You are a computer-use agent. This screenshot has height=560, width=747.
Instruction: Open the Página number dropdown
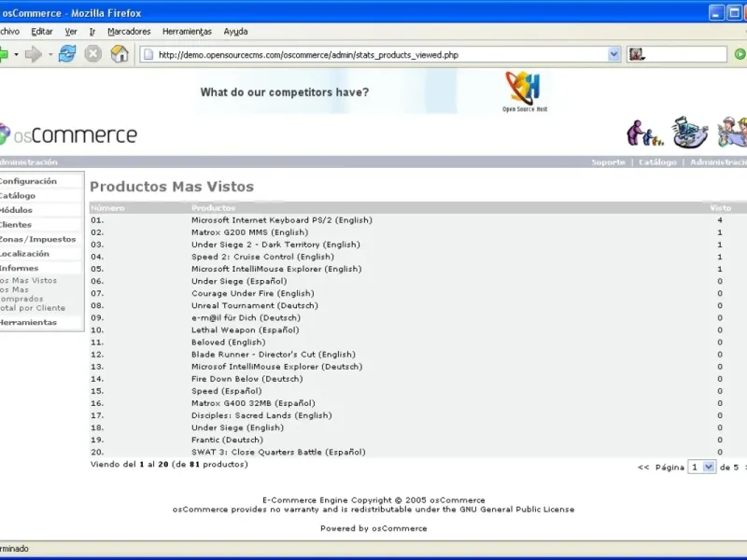click(701, 468)
